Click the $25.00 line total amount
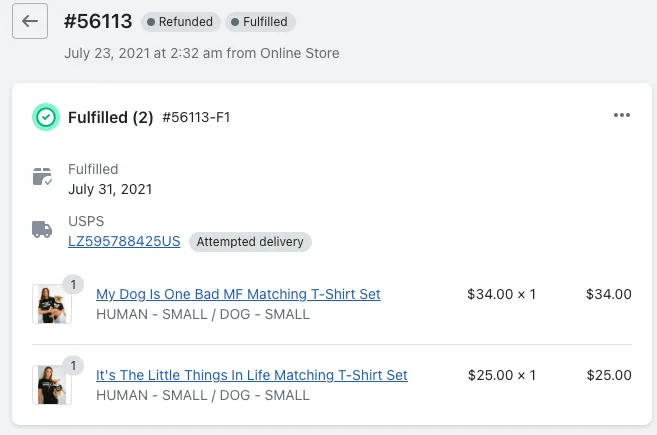The image size is (657, 435). (609, 375)
